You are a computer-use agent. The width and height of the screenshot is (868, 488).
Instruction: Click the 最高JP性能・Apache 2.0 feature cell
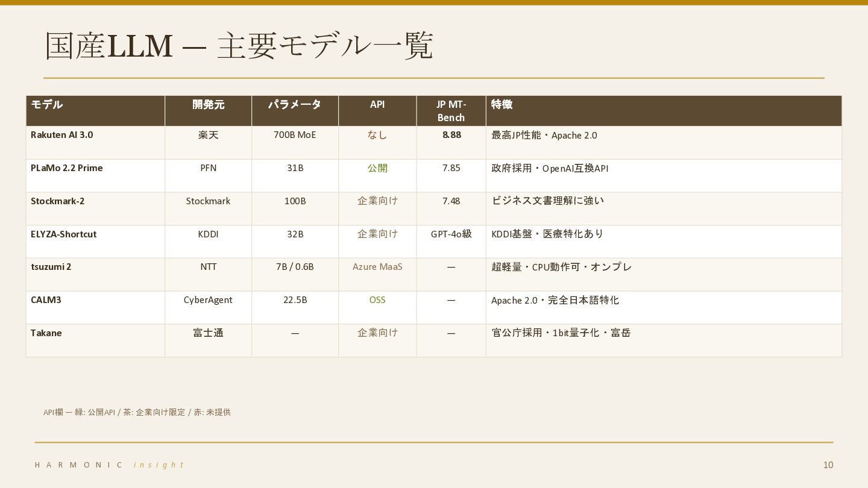(x=664, y=143)
